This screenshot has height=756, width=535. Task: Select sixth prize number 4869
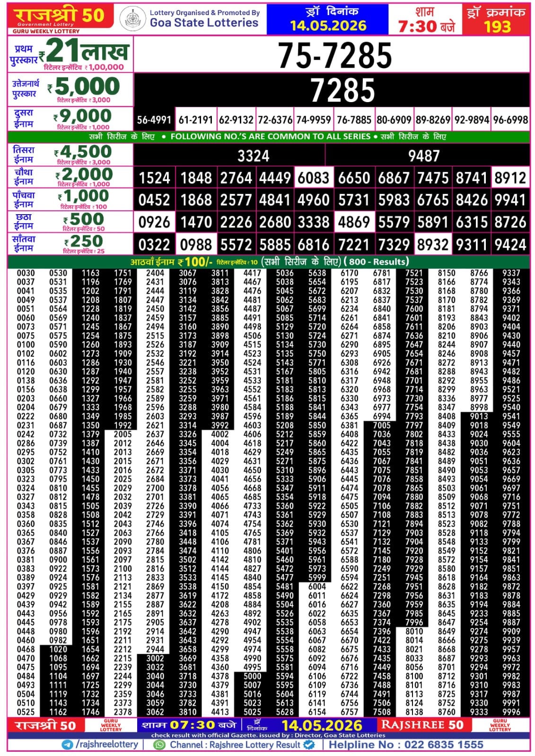[353, 222]
